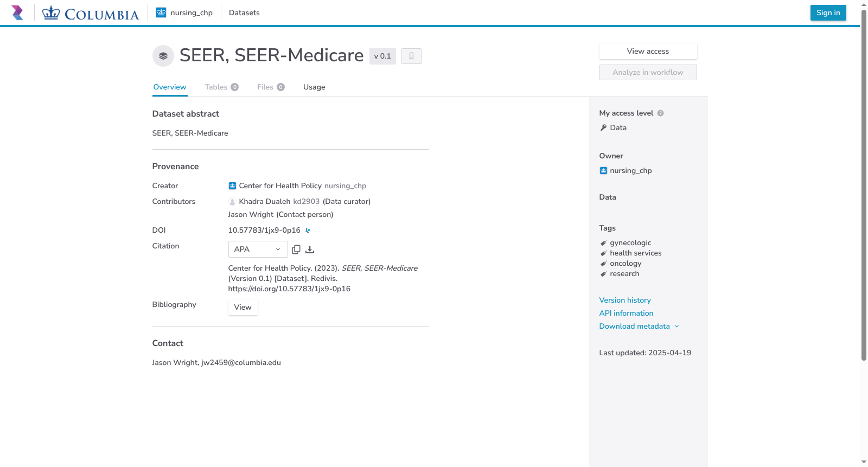Open the v 0.1 version selector
Image resolution: width=868 pixels, height=467 pixels.
[382, 56]
